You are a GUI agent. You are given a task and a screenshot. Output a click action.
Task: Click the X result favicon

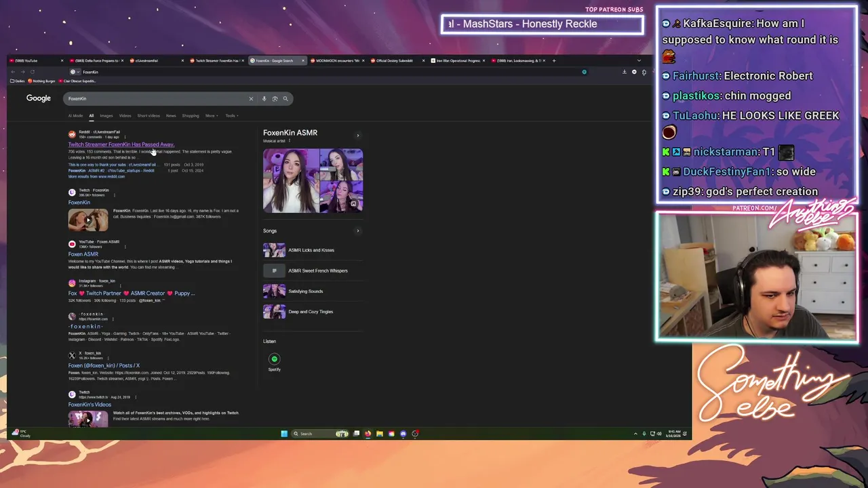pos(72,355)
